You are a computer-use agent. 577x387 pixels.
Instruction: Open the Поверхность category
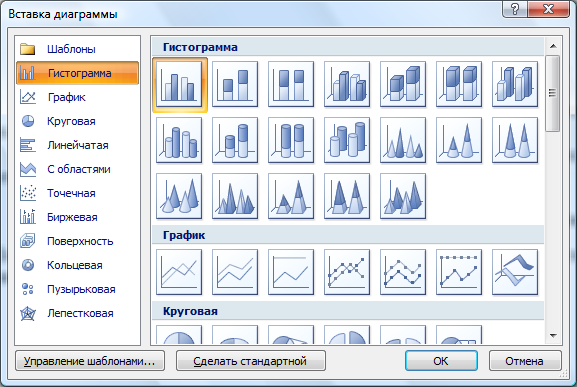coord(78,241)
